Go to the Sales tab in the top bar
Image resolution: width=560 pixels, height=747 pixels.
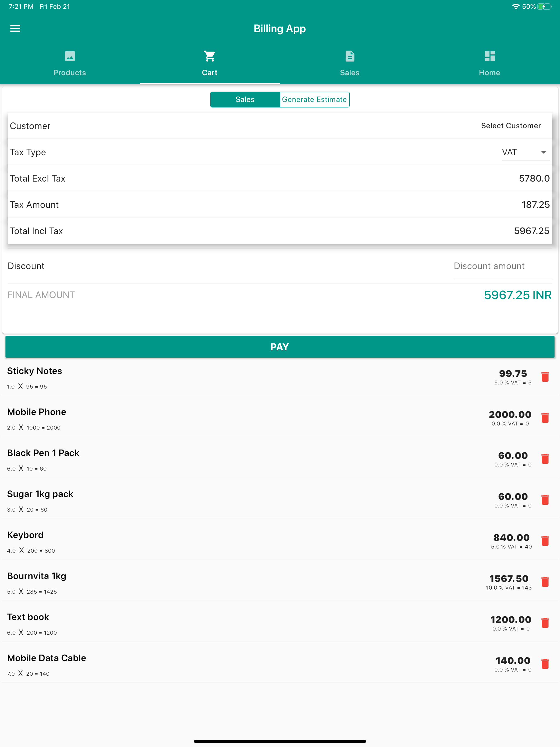(350, 63)
